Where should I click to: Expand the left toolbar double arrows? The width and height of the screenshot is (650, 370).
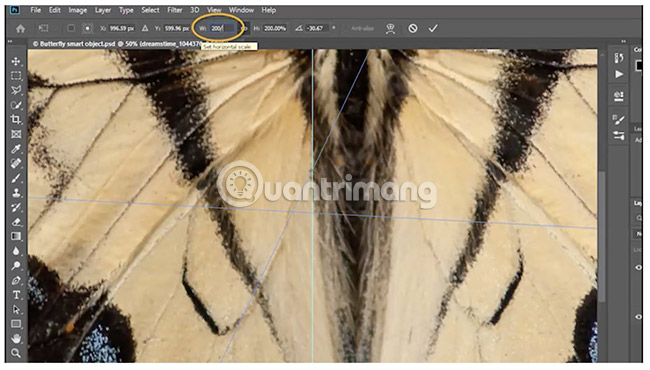point(10,41)
